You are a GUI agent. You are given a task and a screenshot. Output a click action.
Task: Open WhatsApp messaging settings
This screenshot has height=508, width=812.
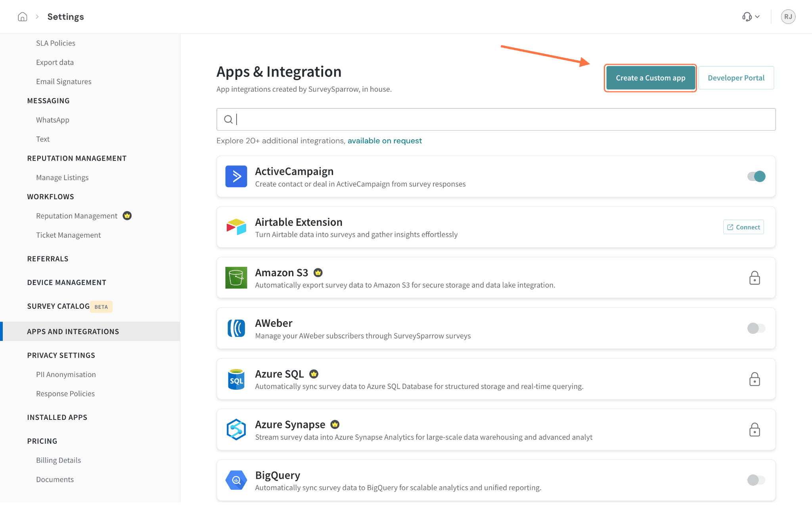(52, 120)
